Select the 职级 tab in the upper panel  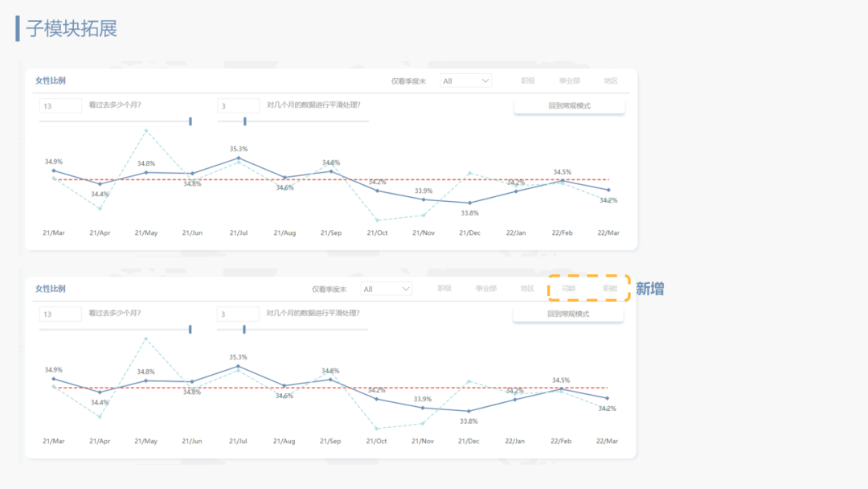pyautogui.click(x=527, y=80)
